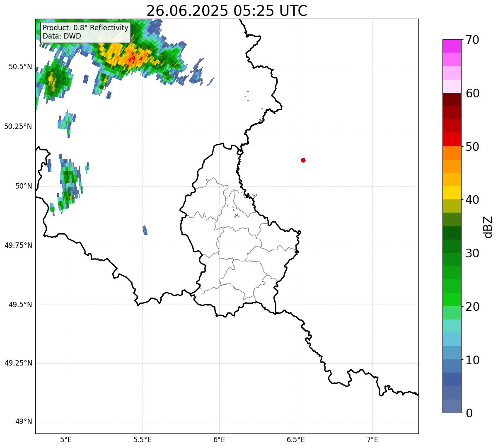The height and width of the screenshot is (448, 498).
Task: Click the 50.5°N latitude label
Action: click(20, 67)
